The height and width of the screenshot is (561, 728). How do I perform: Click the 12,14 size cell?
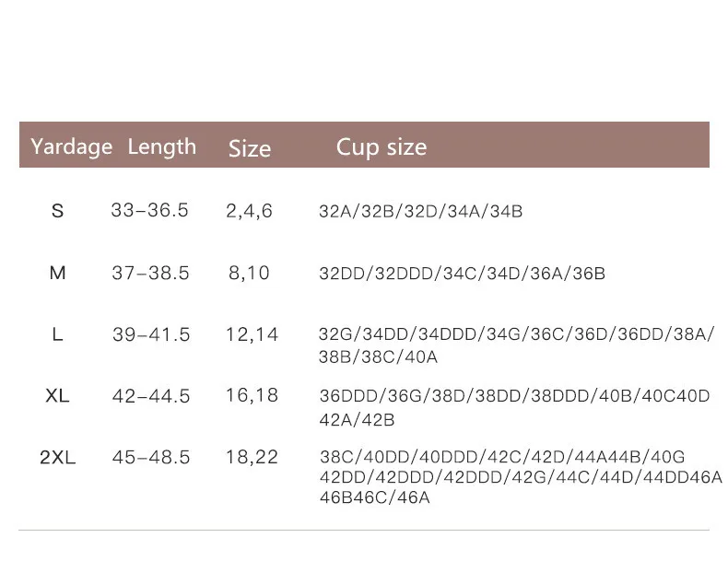coord(252,334)
